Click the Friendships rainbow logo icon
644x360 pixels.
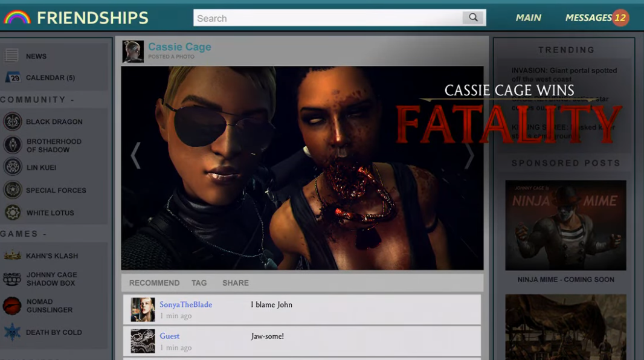[18, 18]
